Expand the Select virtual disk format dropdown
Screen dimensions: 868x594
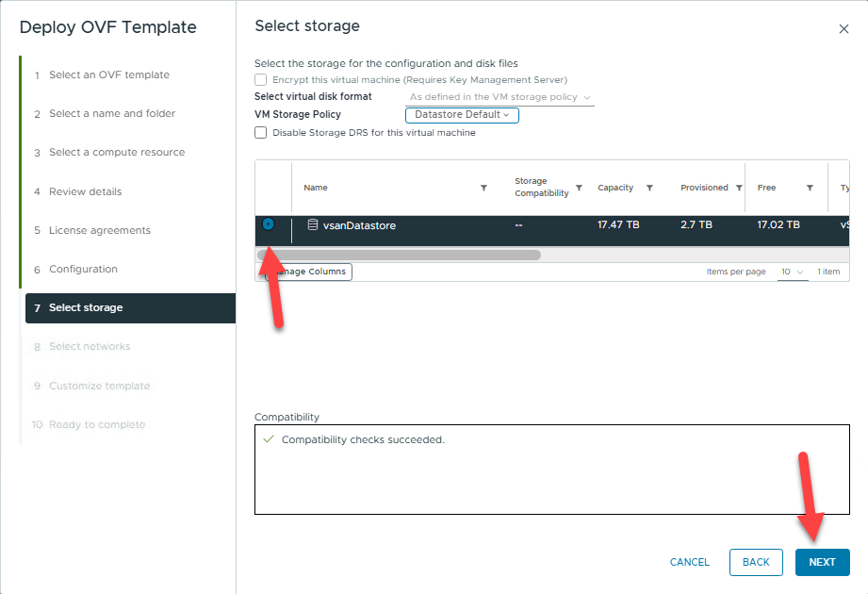click(500, 97)
